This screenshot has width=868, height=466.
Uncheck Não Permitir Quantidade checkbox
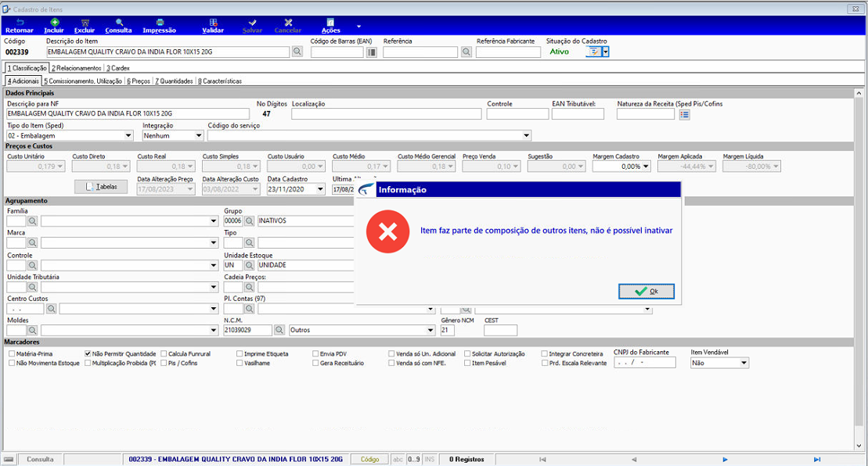point(88,353)
